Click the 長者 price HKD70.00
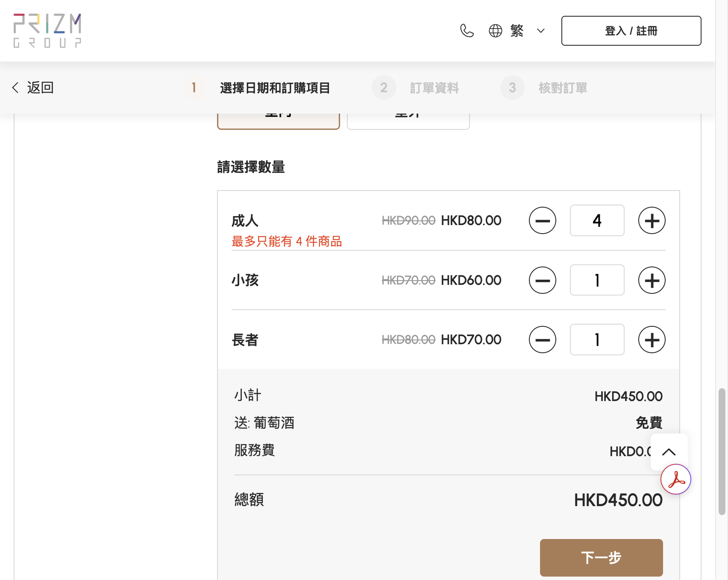 [471, 340]
